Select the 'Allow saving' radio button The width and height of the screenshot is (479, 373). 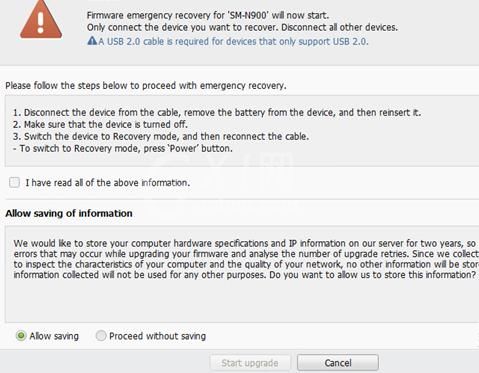pyautogui.click(x=21, y=336)
